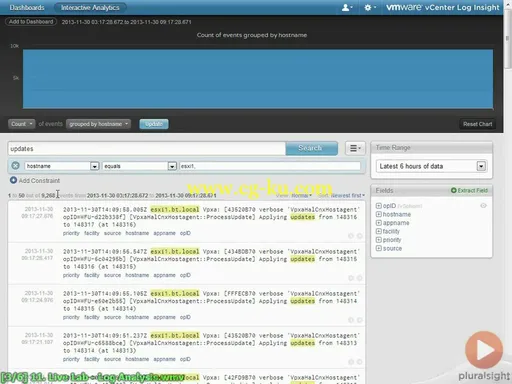This screenshot has width=512, height=384.
Task: Click the Reset Chart button
Action: click(x=477, y=124)
